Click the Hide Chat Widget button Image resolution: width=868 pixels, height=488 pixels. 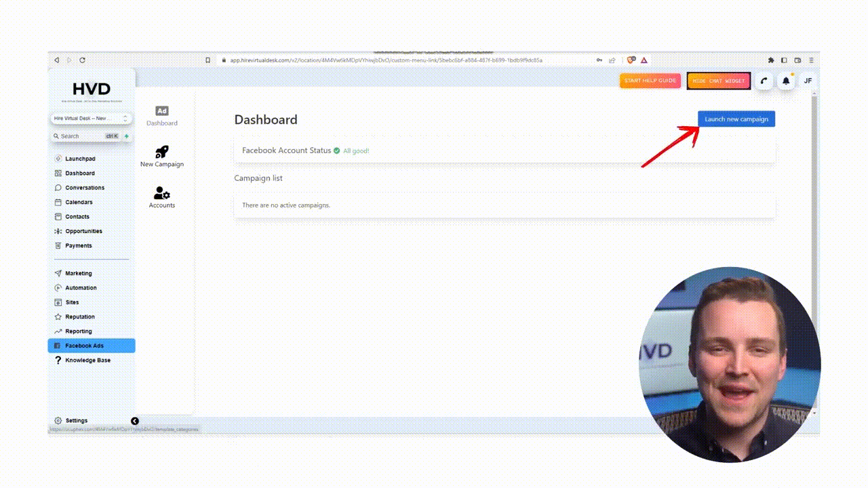719,81
